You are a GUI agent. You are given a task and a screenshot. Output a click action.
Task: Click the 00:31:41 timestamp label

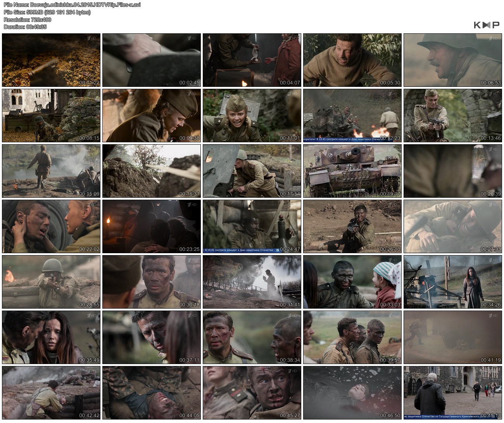click(x=290, y=305)
